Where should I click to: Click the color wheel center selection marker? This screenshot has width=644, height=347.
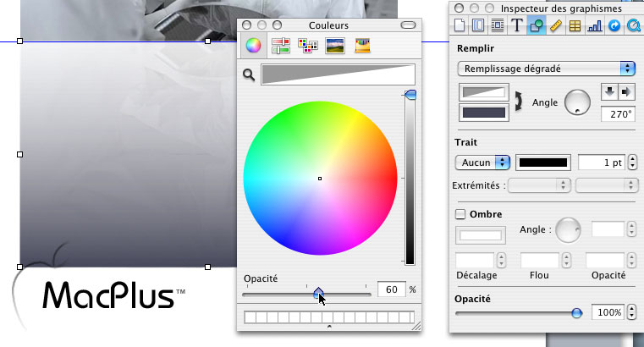coord(320,179)
